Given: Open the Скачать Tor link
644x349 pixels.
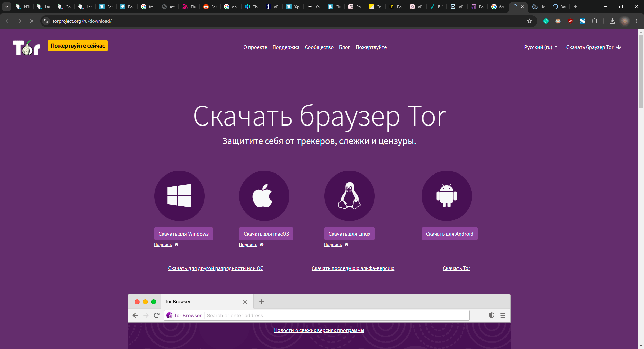Looking at the screenshot, I should click(457, 268).
